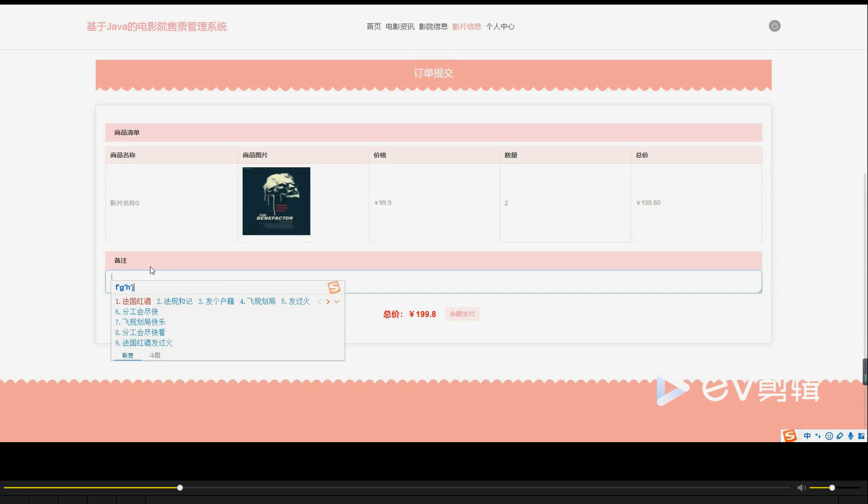868x504 pixels.
Task: Click the Sogou S icon in IME toolbar
Action: (x=790, y=436)
